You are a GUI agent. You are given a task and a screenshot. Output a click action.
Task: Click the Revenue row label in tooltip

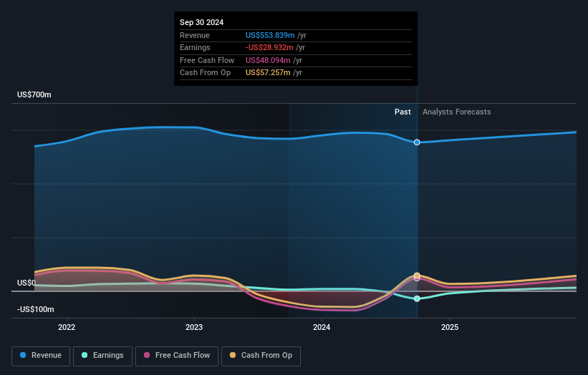pyautogui.click(x=195, y=35)
